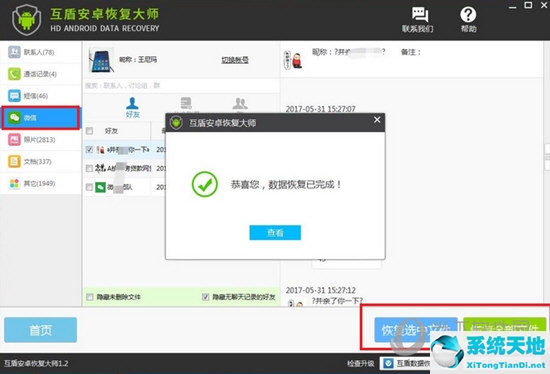Screen dimensions: 550x374
Task: Click the 检查升级 check update link
Action: (361, 363)
